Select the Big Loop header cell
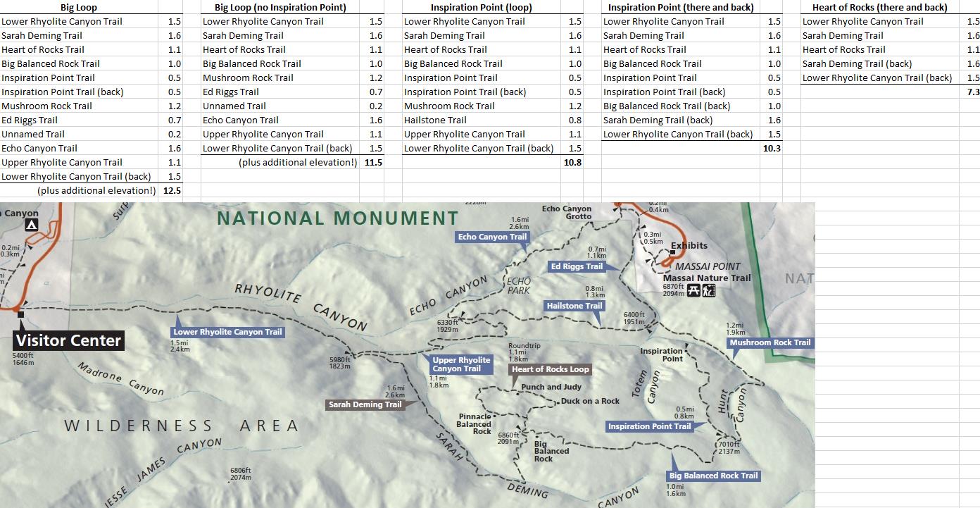The image size is (980, 508). pos(79,7)
